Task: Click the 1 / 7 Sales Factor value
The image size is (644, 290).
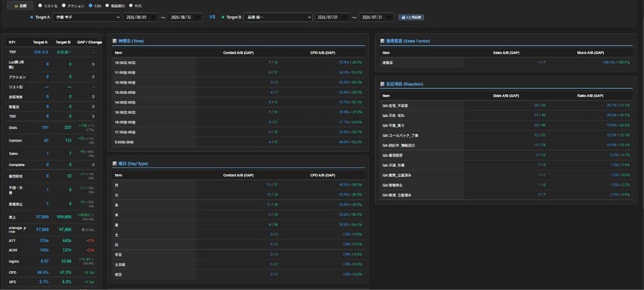Action: click(x=542, y=63)
